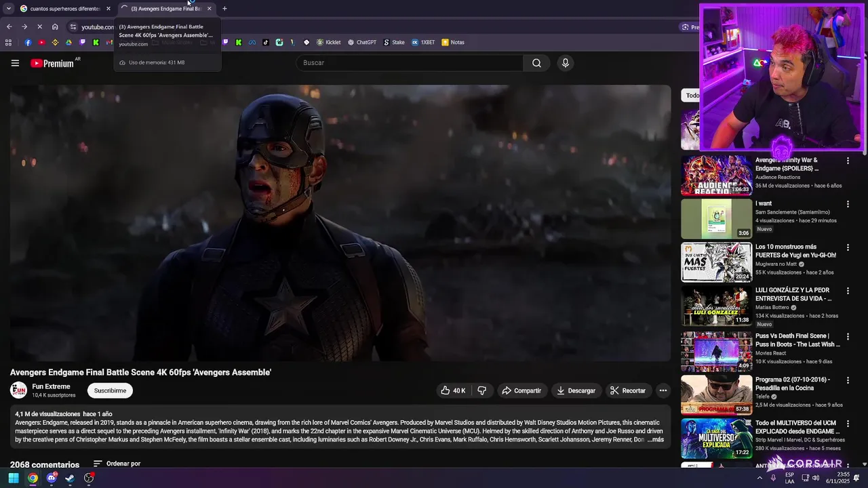
Task: Open Programa 02 Pesadilla en la Cocina title
Action: pos(793,384)
